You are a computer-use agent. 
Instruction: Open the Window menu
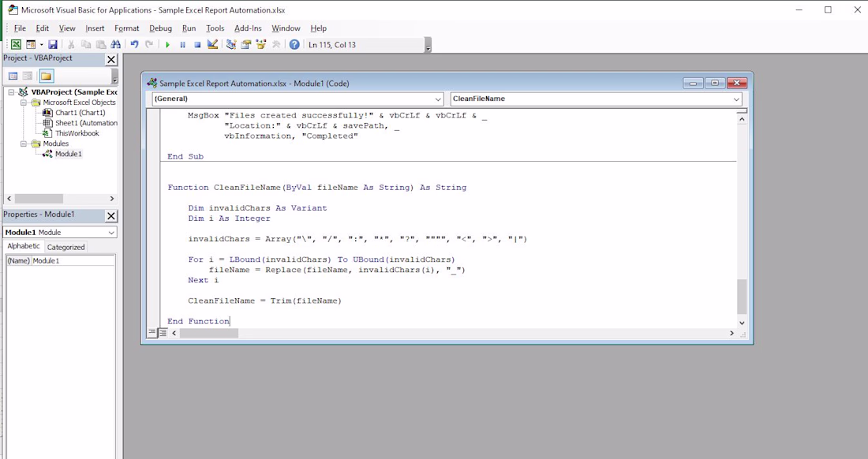point(286,28)
